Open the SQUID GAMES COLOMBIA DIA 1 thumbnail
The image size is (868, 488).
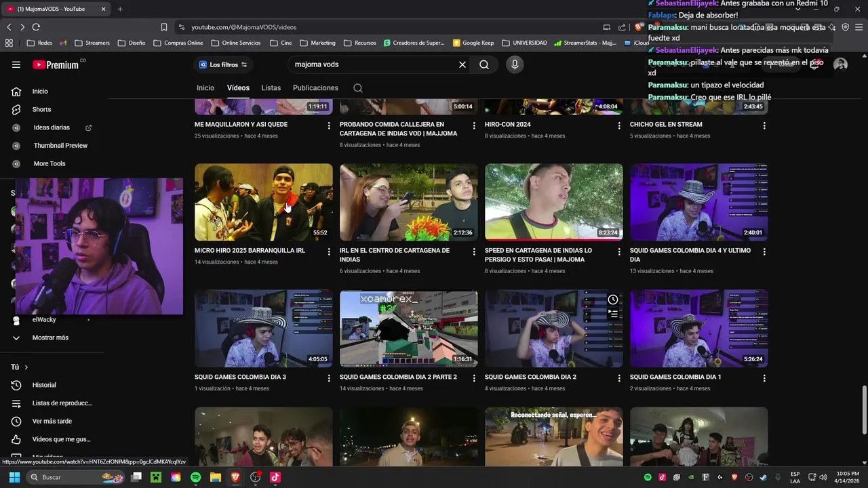pyautogui.click(x=699, y=329)
